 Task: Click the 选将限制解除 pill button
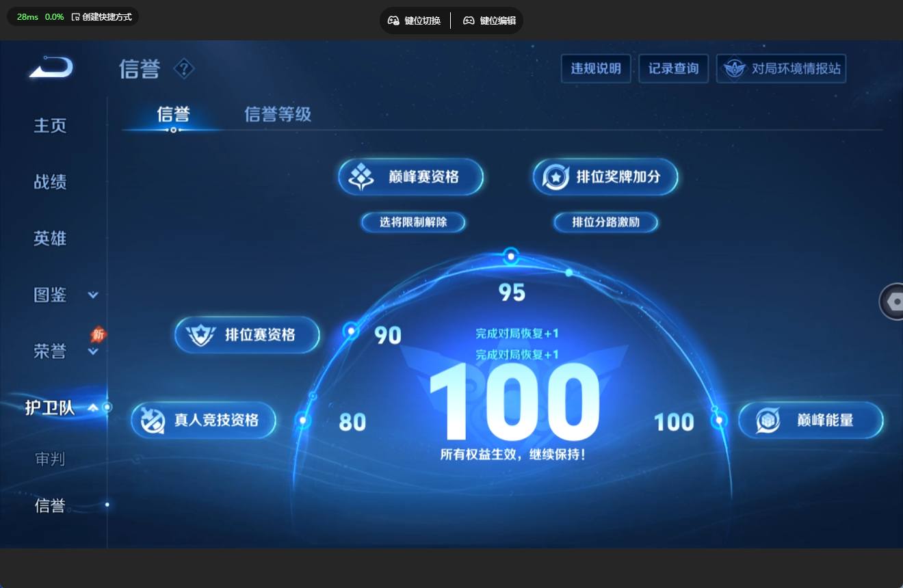(x=413, y=222)
